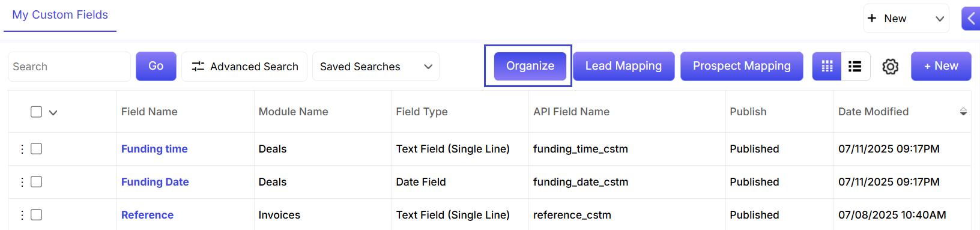Open the settings gear icon
Viewport: 980px width, 230px height.
pos(891,67)
